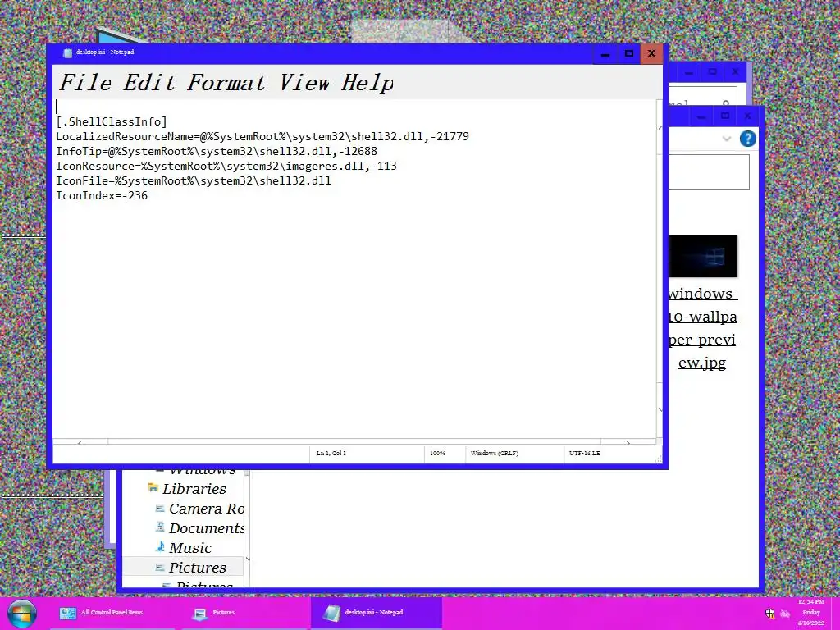Viewport: 840px width, 630px height.
Task: Click the network tray icon
Action: (785, 614)
